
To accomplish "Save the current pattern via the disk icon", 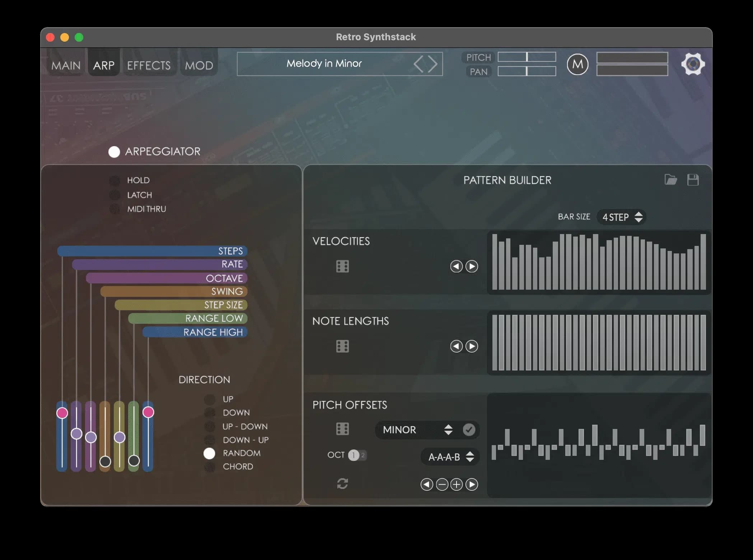I will coord(693,180).
